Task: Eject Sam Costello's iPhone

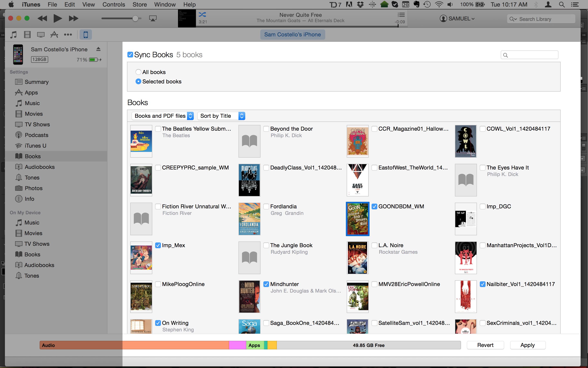Action: [x=98, y=49]
